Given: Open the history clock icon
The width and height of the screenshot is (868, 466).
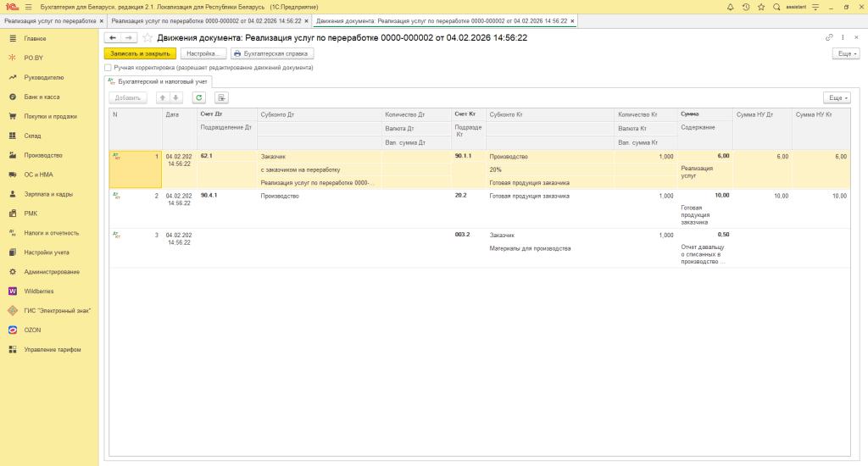Looking at the screenshot, I should pos(746,7).
